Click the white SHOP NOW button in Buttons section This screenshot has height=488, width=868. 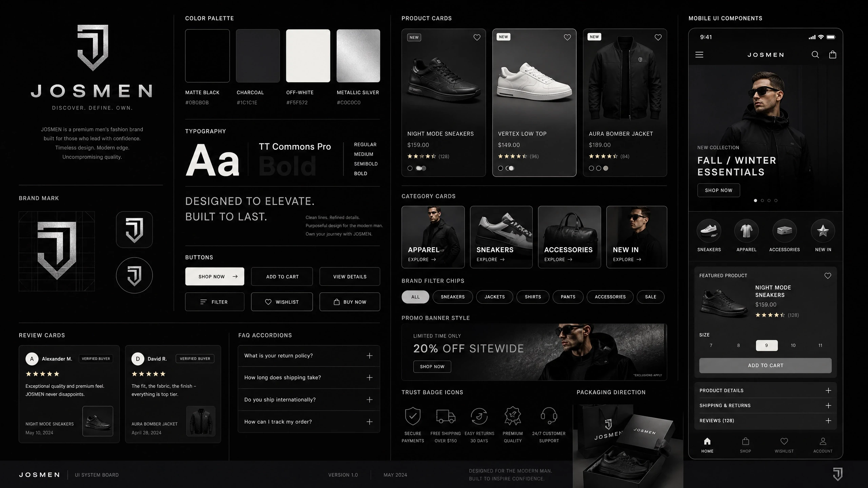[x=215, y=277]
